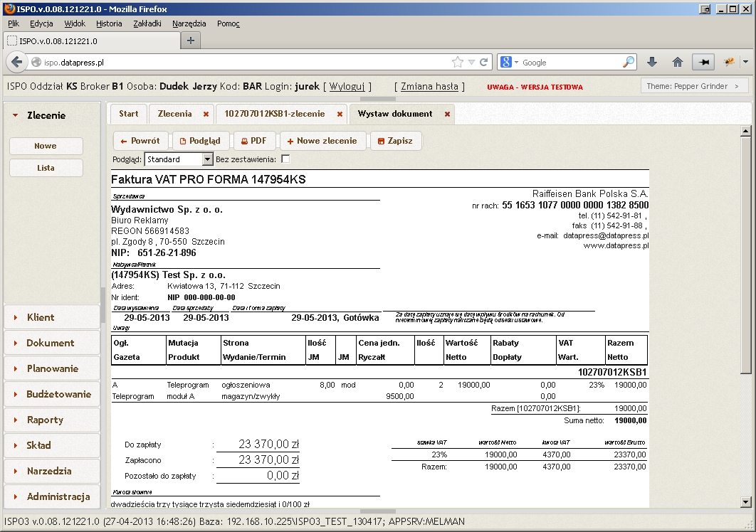The height and width of the screenshot is (532, 756).
Task: Go to Firefox home page icon
Action: point(678,62)
